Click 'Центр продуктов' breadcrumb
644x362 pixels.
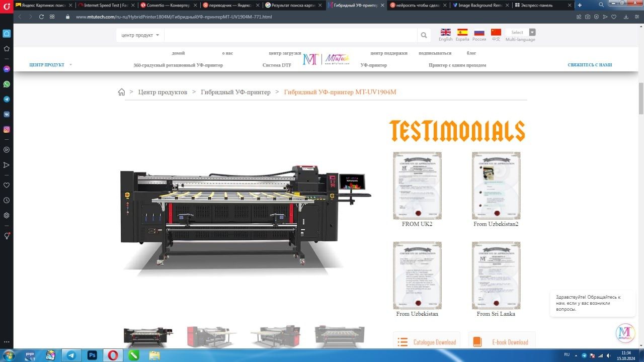[163, 92]
